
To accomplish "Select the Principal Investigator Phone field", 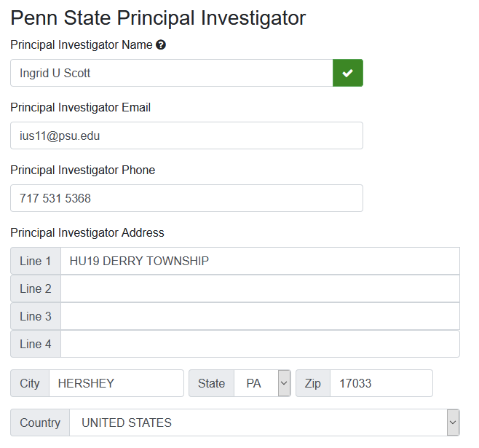I will tap(186, 198).
